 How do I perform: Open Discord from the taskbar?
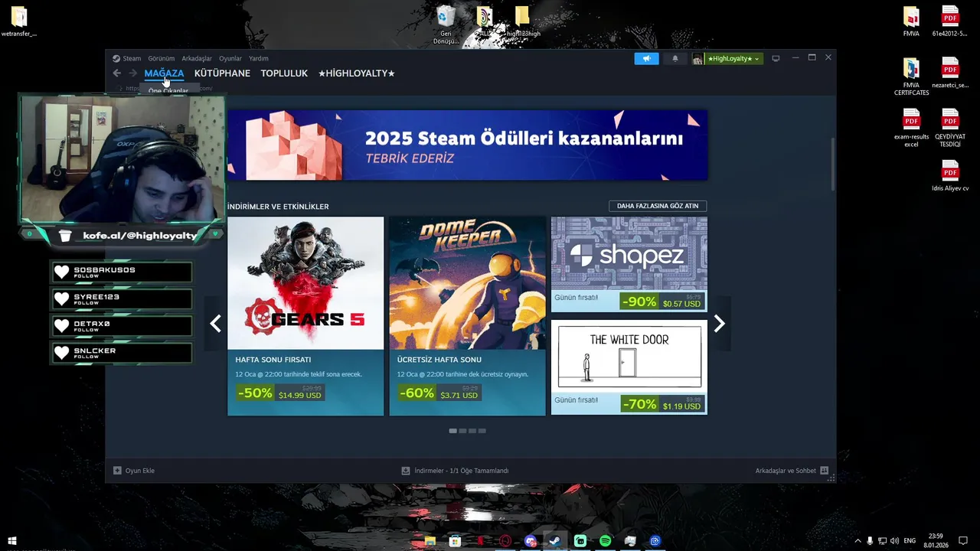(531, 541)
